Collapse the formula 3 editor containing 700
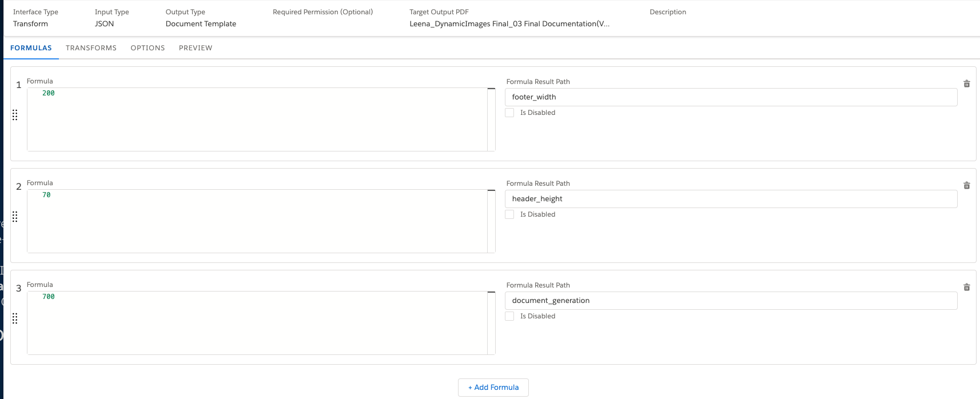Screen dimensions: 980x399 pos(491,293)
